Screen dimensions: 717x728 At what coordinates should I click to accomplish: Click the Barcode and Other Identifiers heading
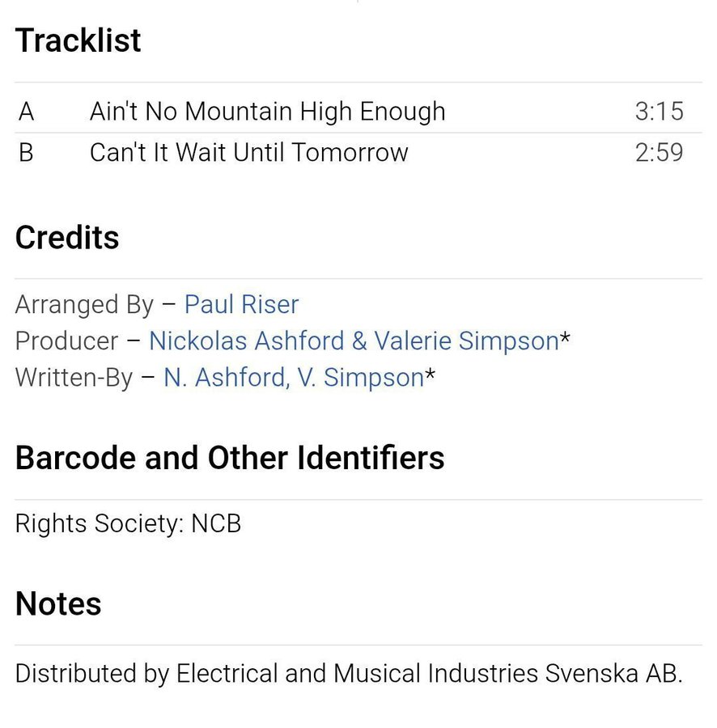point(230,458)
